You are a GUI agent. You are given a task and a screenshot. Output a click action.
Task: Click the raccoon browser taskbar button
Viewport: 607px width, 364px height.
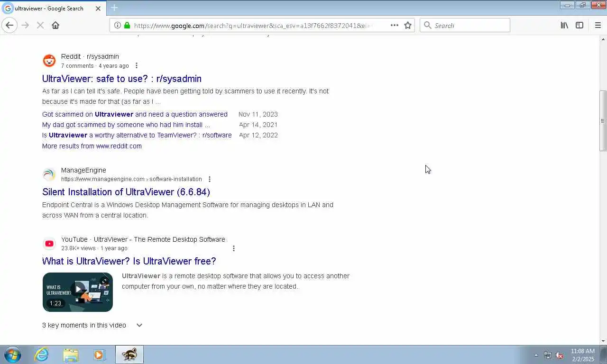tap(129, 355)
